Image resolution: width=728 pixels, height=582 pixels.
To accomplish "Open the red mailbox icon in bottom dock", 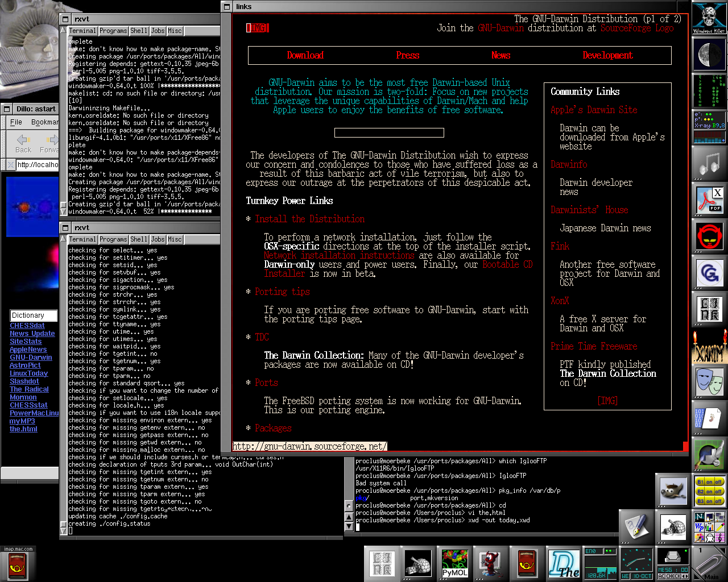I will (527, 563).
